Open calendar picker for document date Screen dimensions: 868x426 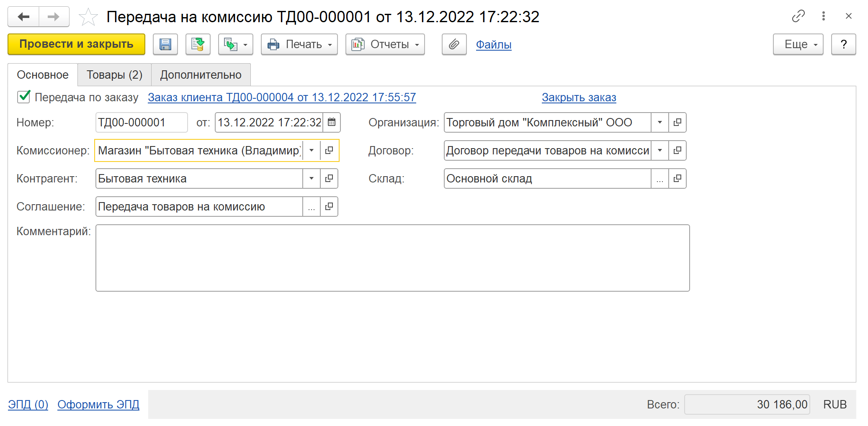(332, 123)
